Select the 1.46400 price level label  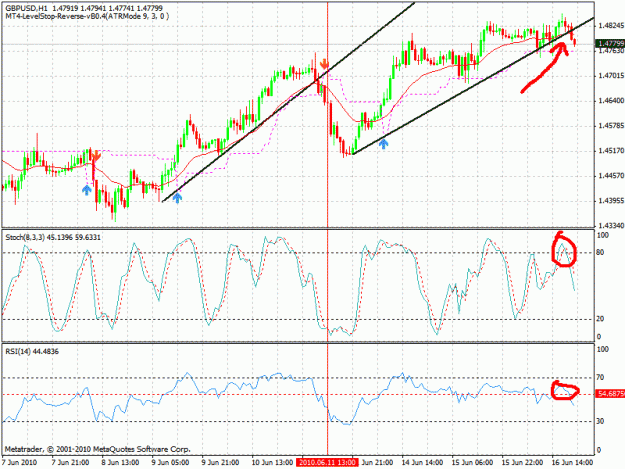pos(609,101)
